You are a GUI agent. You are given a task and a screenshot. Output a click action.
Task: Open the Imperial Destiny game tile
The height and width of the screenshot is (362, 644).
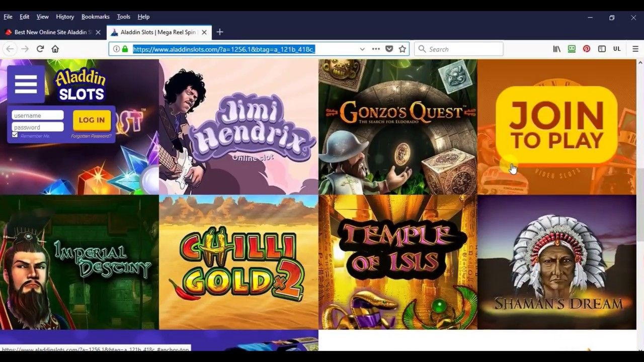tap(79, 262)
